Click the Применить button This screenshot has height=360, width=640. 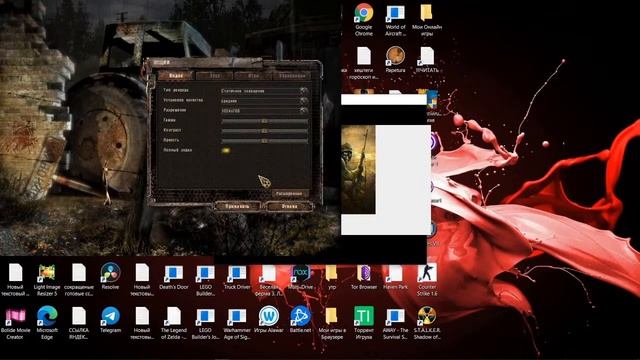click(x=238, y=207)
